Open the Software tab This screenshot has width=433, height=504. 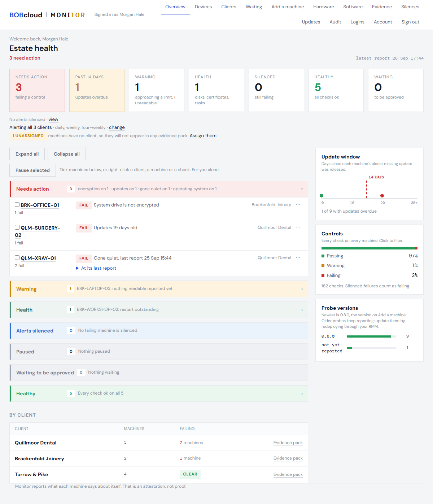click(353, 7)
